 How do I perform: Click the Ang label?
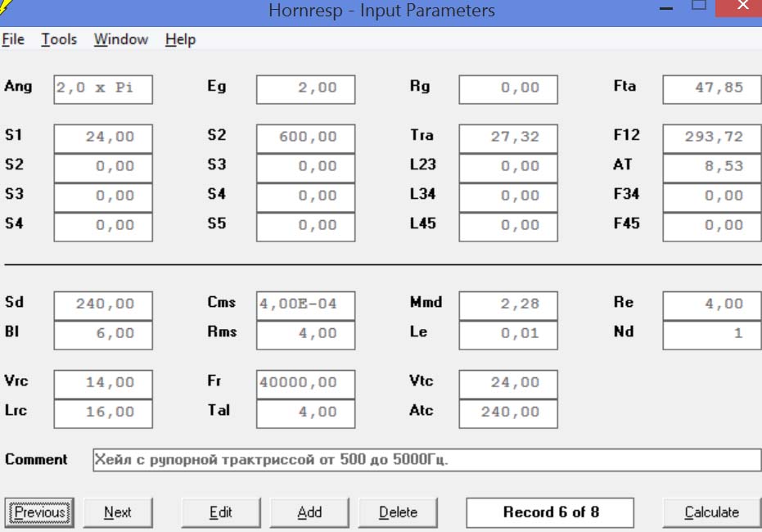[18, 87]
